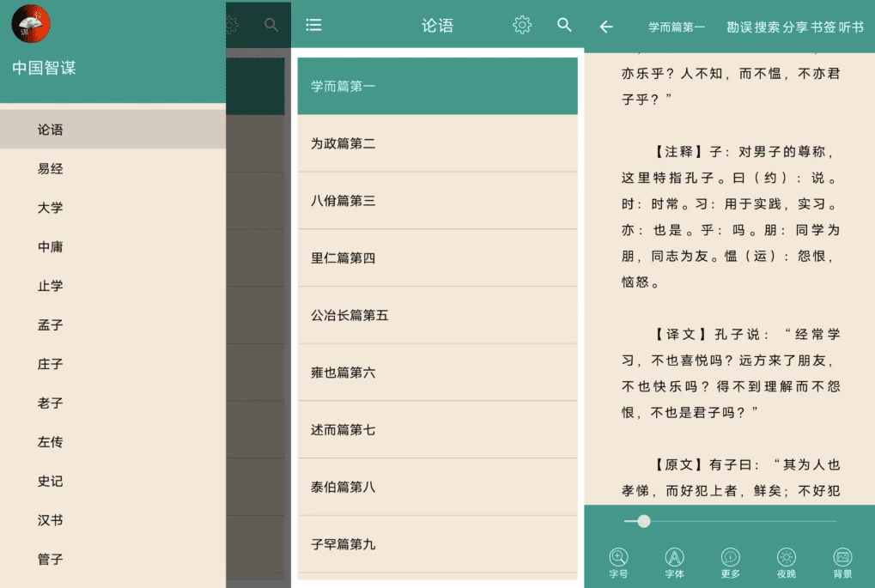Open the 背景 background picker icon
The width and height of the screenshot is (875, 588).
842,558
